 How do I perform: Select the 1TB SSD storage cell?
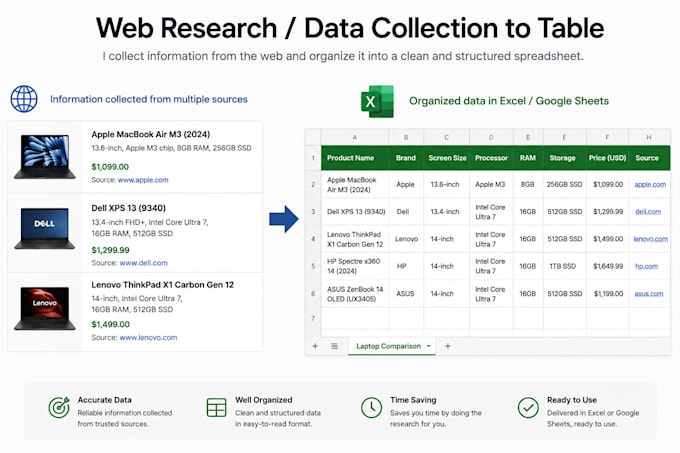tap(564, 266)
